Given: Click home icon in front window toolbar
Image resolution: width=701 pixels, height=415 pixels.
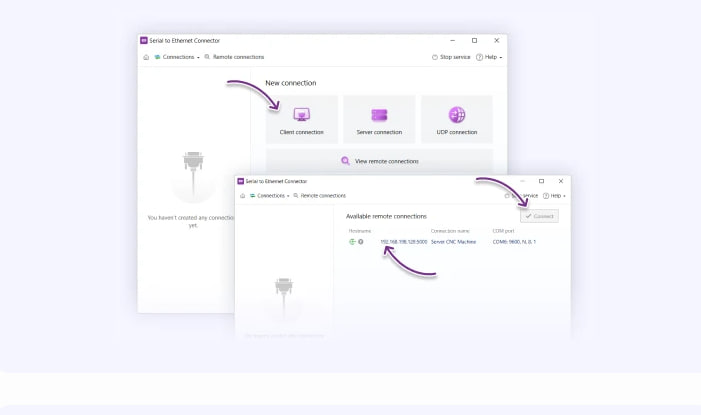Looking at the screenshot, I should [x=242, y=196].
